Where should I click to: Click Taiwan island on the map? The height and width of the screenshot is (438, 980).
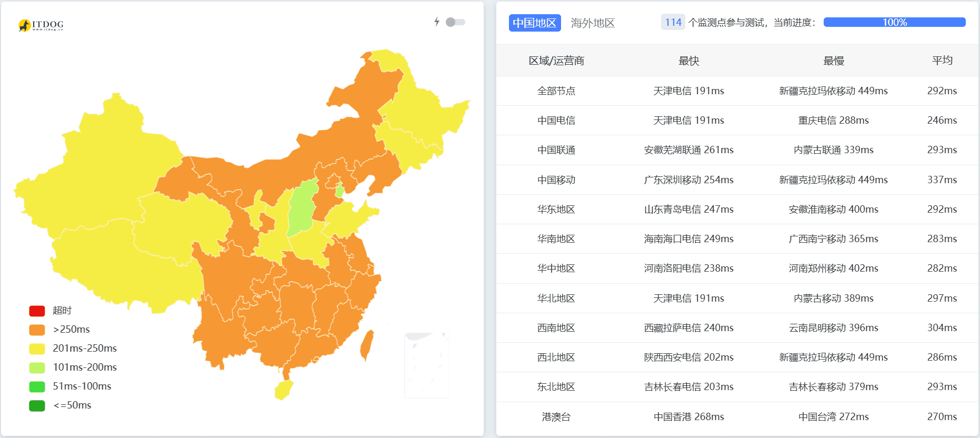tap(366, 345)
